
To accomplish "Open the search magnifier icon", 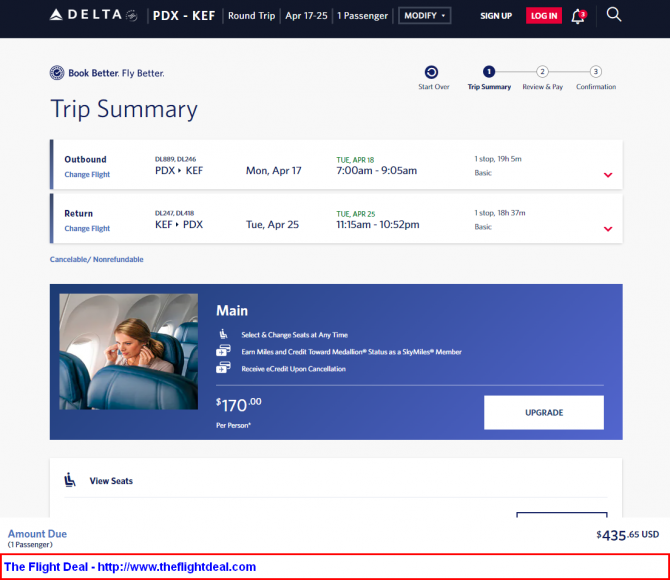I will coord(614,15).
